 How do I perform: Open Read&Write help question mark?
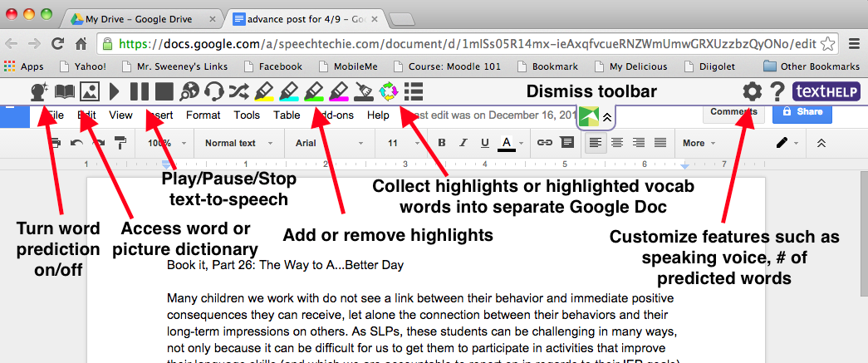[x=777, y=91]
